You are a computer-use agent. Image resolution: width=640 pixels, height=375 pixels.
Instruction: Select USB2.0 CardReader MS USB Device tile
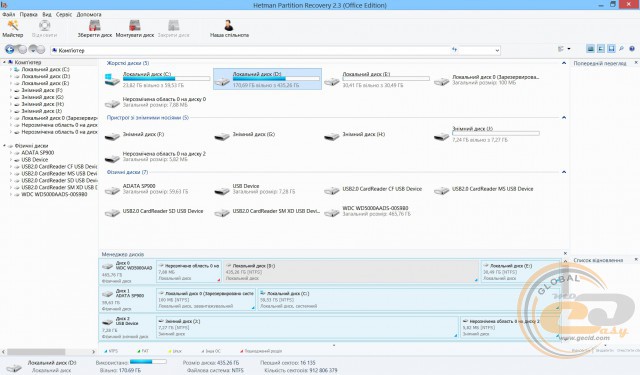click(487, 189)
